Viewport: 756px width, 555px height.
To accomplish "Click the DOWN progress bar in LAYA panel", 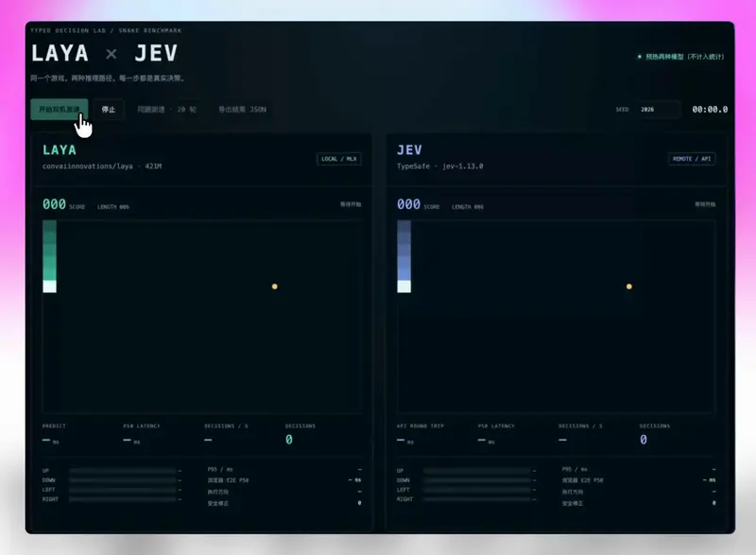I will pos(123,480).
